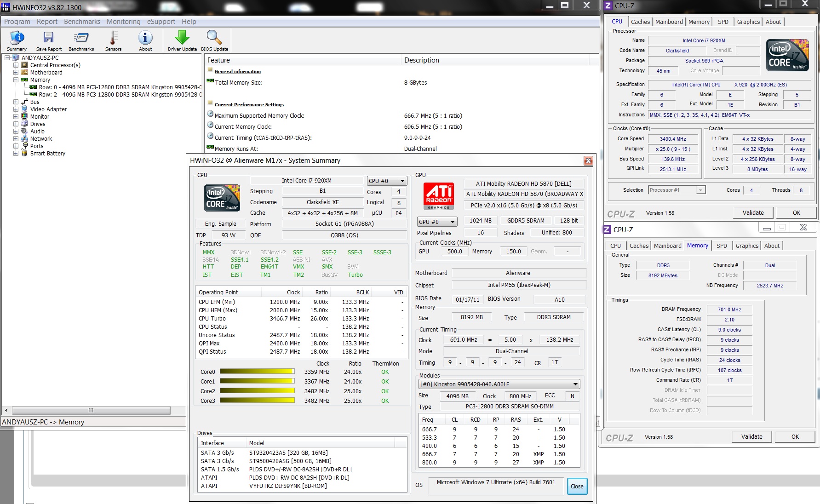Open the eSupport menu
Screen dimensions: 820x504
pos(161,22)
